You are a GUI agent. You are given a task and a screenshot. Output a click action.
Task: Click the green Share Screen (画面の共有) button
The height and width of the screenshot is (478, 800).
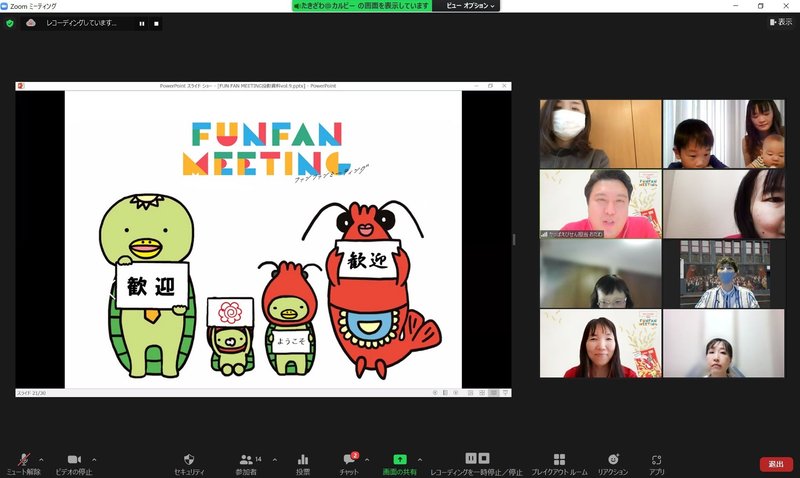[400, 464]
